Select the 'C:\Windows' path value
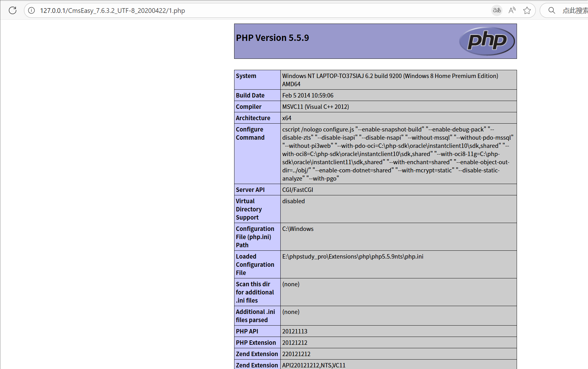Screen dimensions: 588x369 click(298, 229)
